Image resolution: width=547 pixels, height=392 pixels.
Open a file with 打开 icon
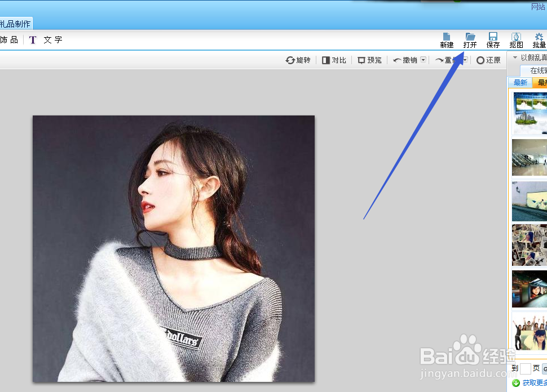470,41
